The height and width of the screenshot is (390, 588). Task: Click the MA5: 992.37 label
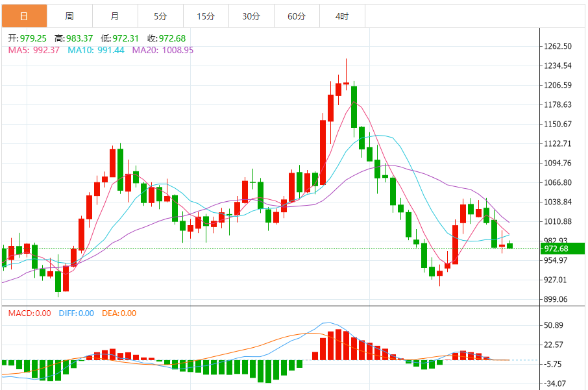34,50
